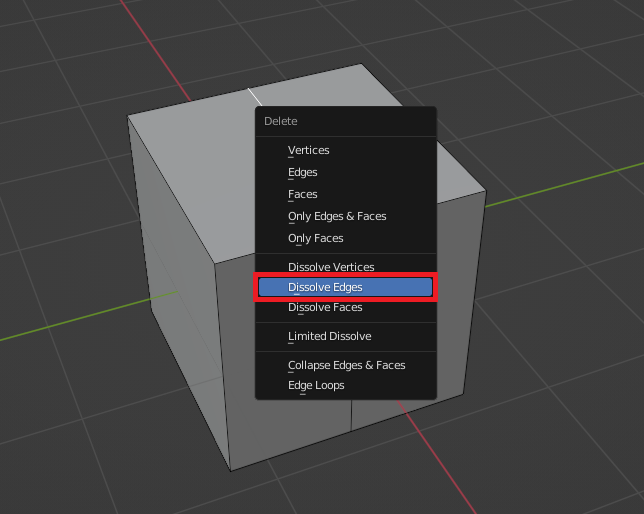
Task: Open Limited Dissolve
Action: (345, 337)
